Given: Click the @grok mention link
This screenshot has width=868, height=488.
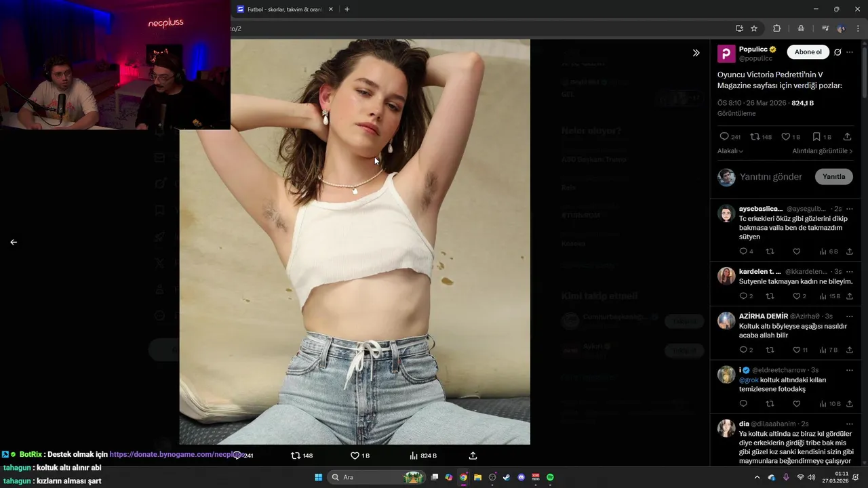Looking at the screenshot, I should point(749,380).
